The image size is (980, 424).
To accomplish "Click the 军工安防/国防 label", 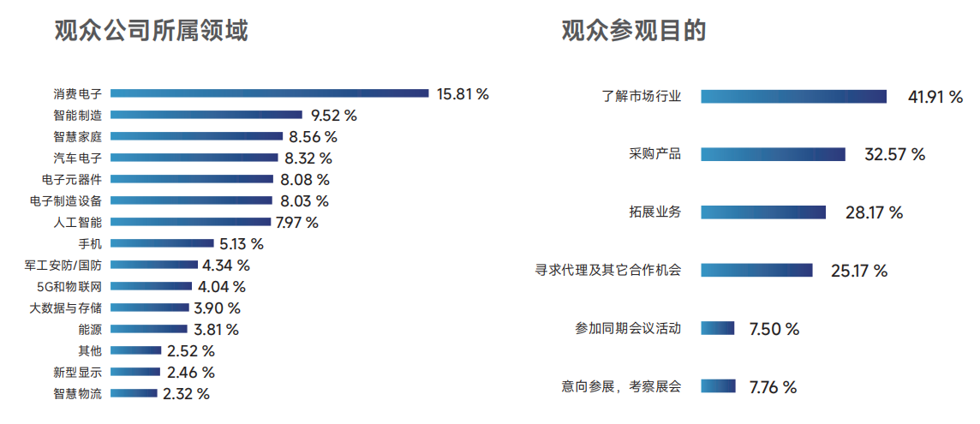I will (x=63, y=266).
